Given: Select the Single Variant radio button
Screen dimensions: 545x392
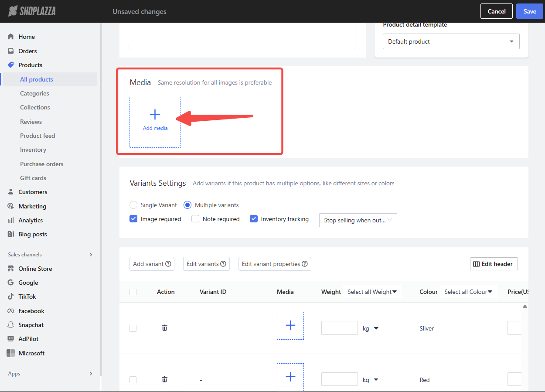Looking at the screenshot, I should pyautogui.click(x=133, y=205).
